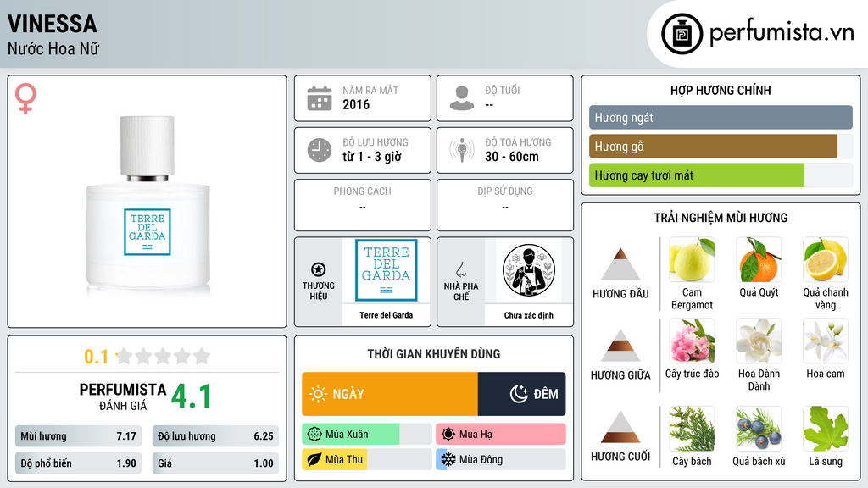Click the Mùa Xuân season bar
Image resolution: width=868 pixels, height=488 pixels.
pos(366,435)
